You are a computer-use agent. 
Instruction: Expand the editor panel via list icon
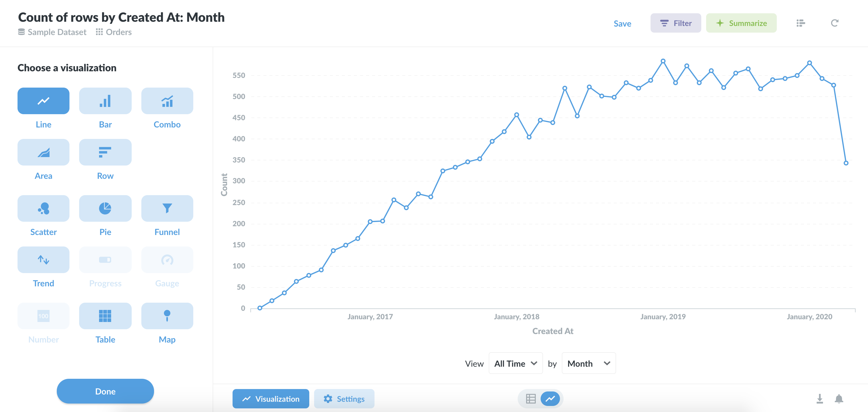801,23
